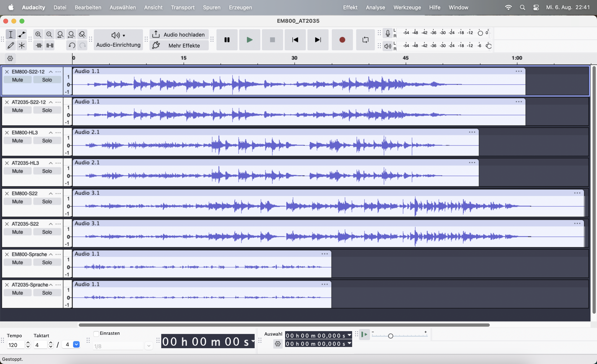This screenshot has width=597, height=364.
Task: Mute the EM800-S22-12 track
Action: point(17,80)
